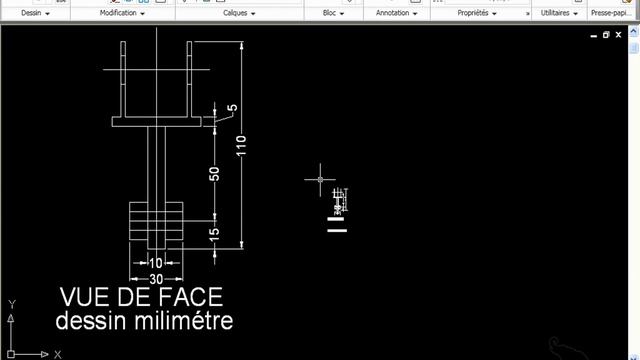Select the 'VUE DE FACE' text
This screenshot has height=360, width=640.
tap(141, 297)
